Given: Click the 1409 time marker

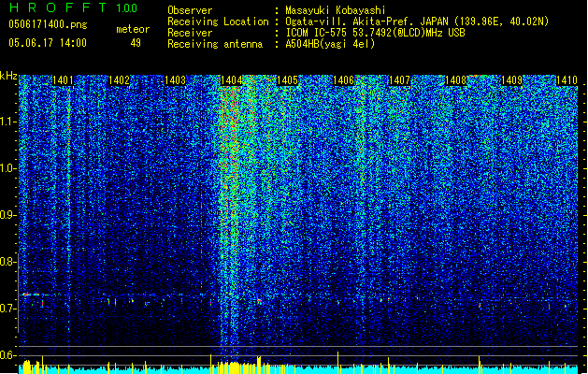Looking at the screenshot, I should (512, 80).
